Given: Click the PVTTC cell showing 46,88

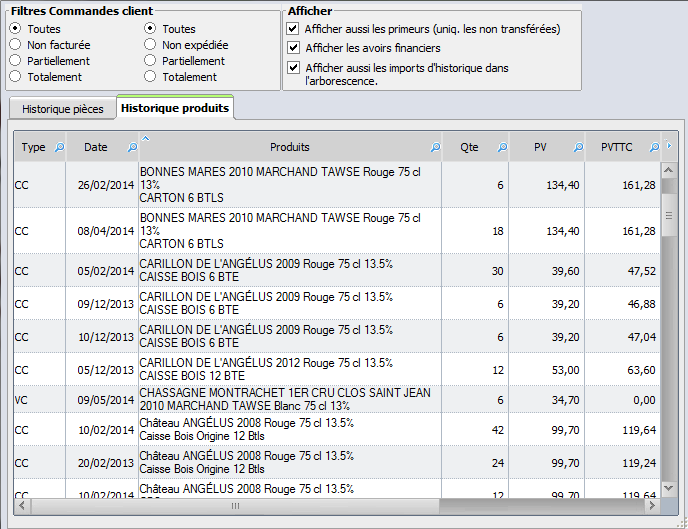Looking at the screenshot, I should coord(623,304).
